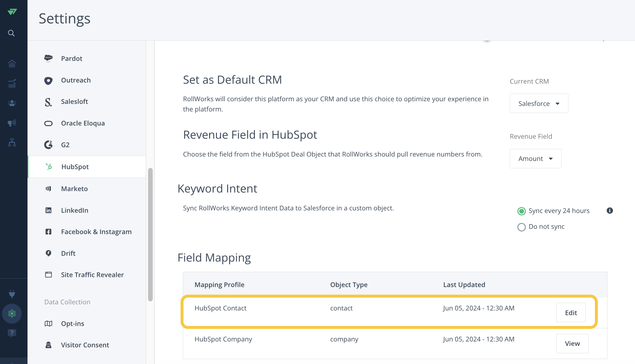Open the Current CRM Salesforce dropdown
This screenshot has height=364, width=635.
(x=539, y=103)
